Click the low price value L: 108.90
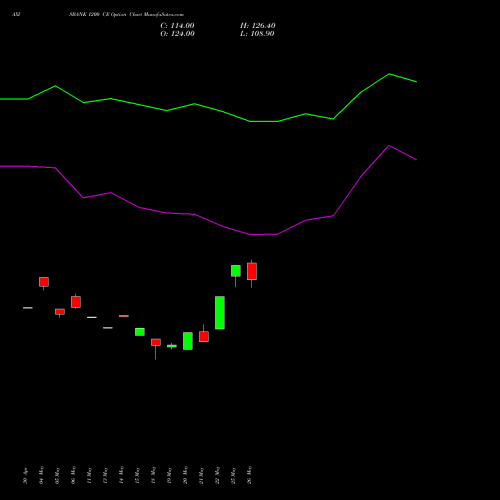Image resolution: width=500 pixels, height=500 pixels. coord(257,34)
